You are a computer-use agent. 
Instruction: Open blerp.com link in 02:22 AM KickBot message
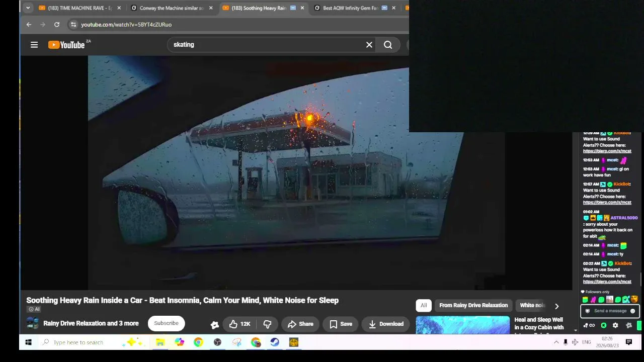coord(607,282)
